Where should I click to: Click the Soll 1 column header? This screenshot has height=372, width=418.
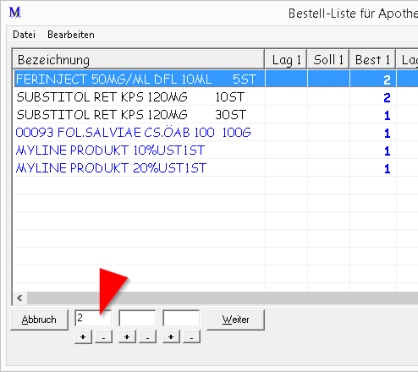328,60
